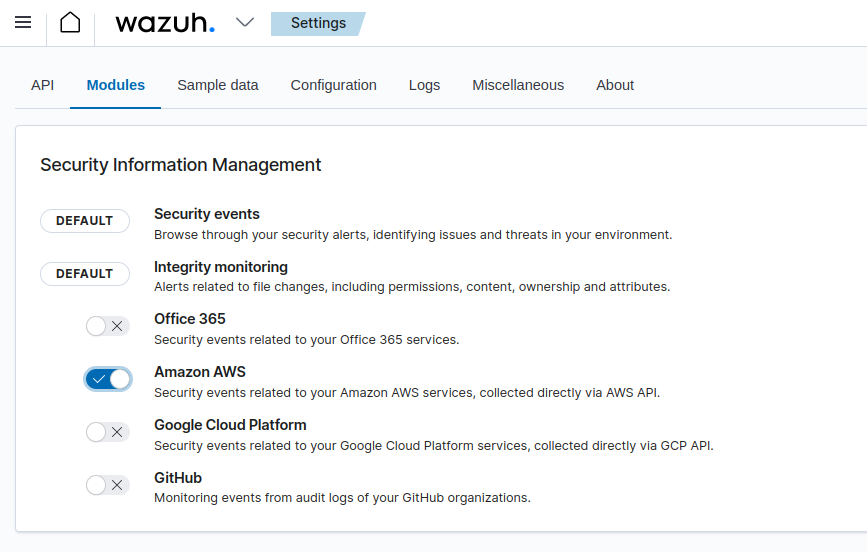The height and width of the screenshot is (552, 867).
Task: Open the Configuration tab
Action: point(333,85)
